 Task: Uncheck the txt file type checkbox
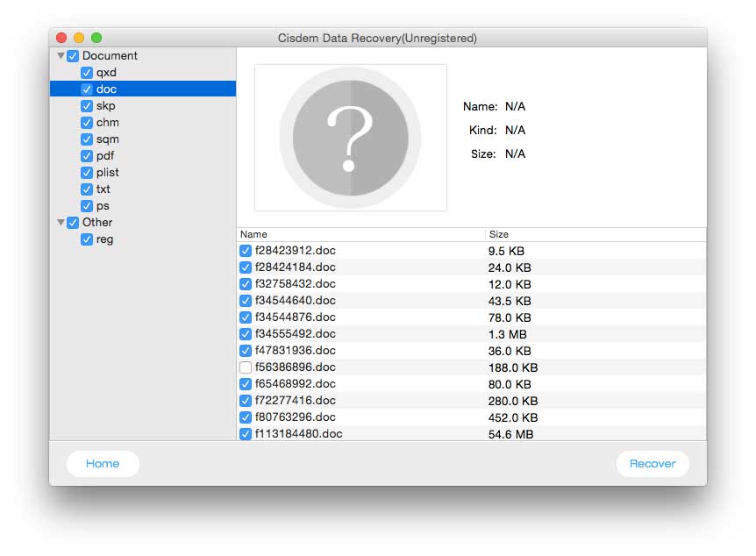(87, 189)
